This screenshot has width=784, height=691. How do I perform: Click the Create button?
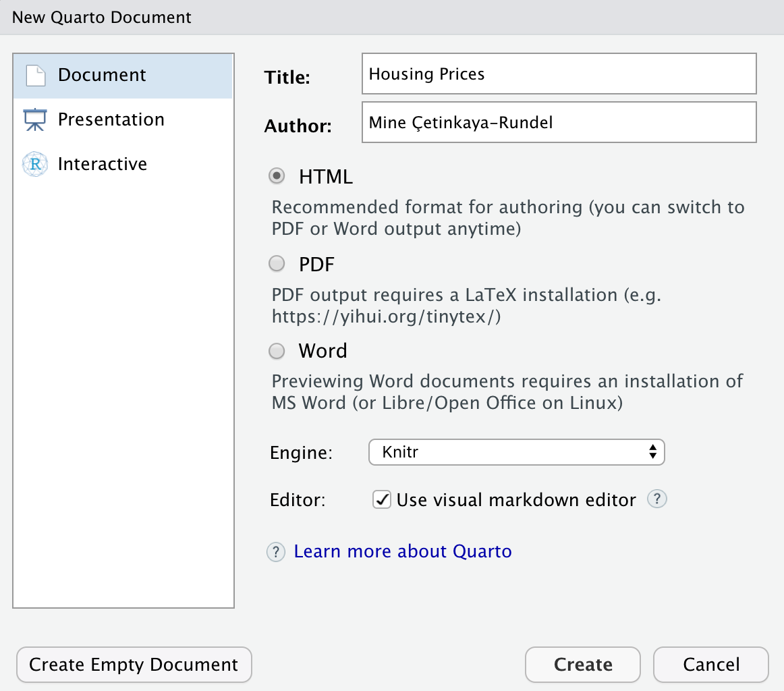point(582,665)
